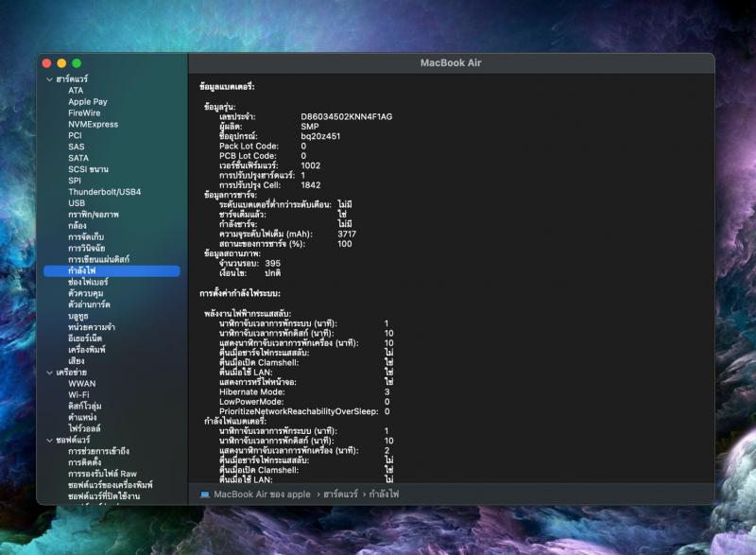Image resolution: width=756 pixels, height=555 pixels.
Task: Select SATA in the hardware list
Action: (78, 158)
